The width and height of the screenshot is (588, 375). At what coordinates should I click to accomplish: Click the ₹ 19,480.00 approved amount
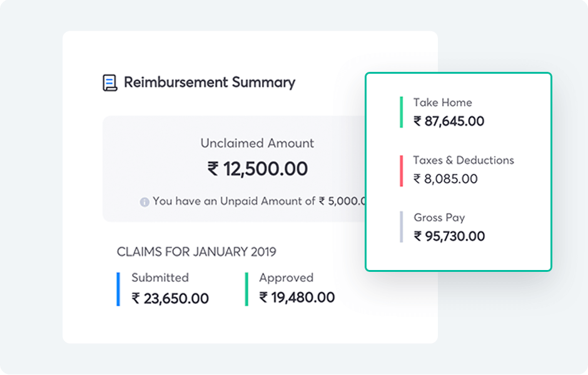(297, 297)
